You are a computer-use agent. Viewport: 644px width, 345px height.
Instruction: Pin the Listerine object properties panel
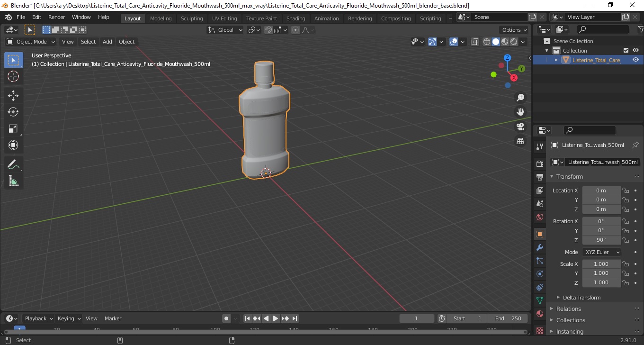(635, 145)
